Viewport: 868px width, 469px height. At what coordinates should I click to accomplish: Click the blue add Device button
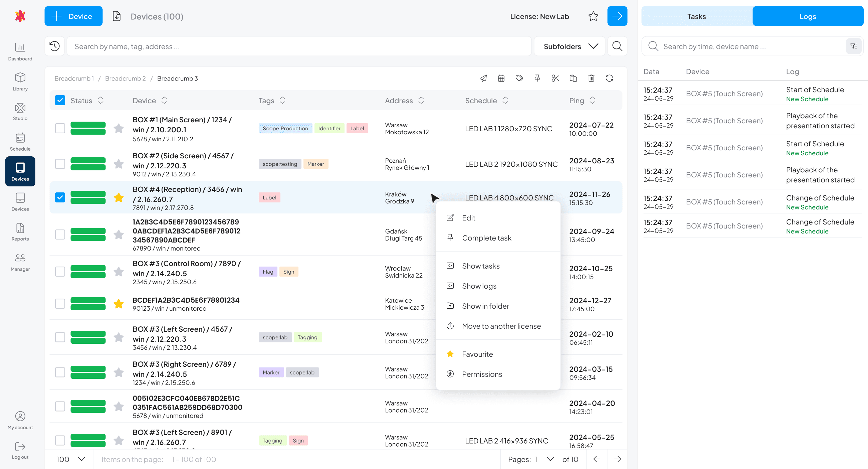pyautogui.click(x=73, y=16)
